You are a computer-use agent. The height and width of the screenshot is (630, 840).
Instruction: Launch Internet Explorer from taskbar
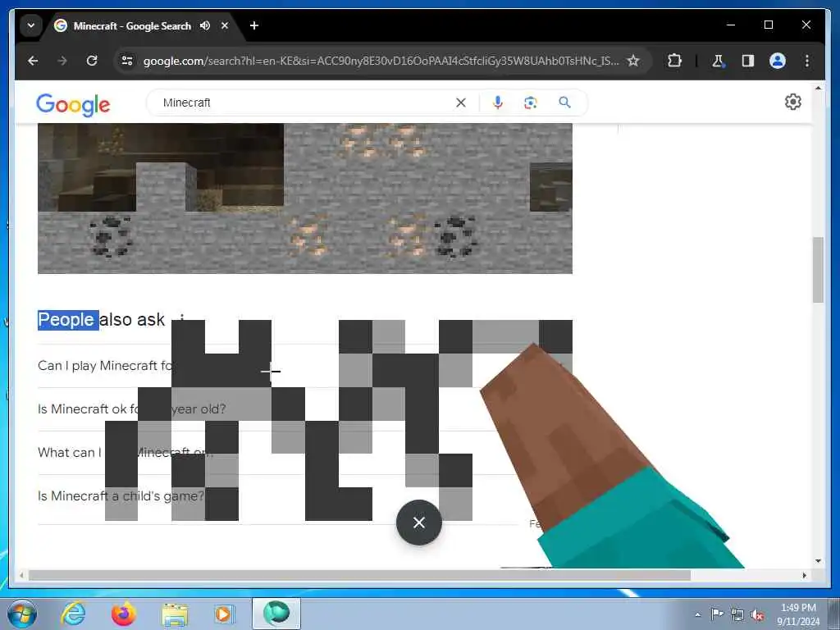tap(73, 614)
